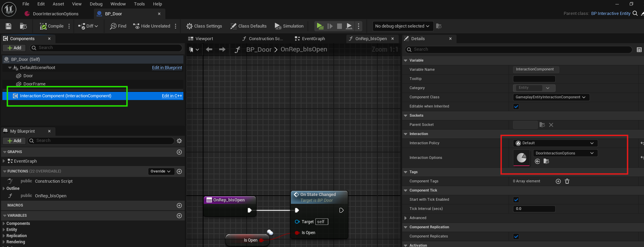Screen dimensions: 644x247
Task: Browse for Parent Socket icon
Action: click(x=542, y=125)
